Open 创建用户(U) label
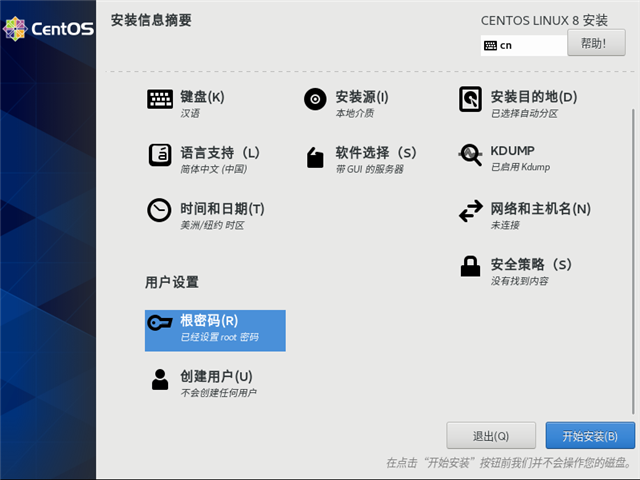640x480 pixels. pyautogui.click(x=216, y=376)
